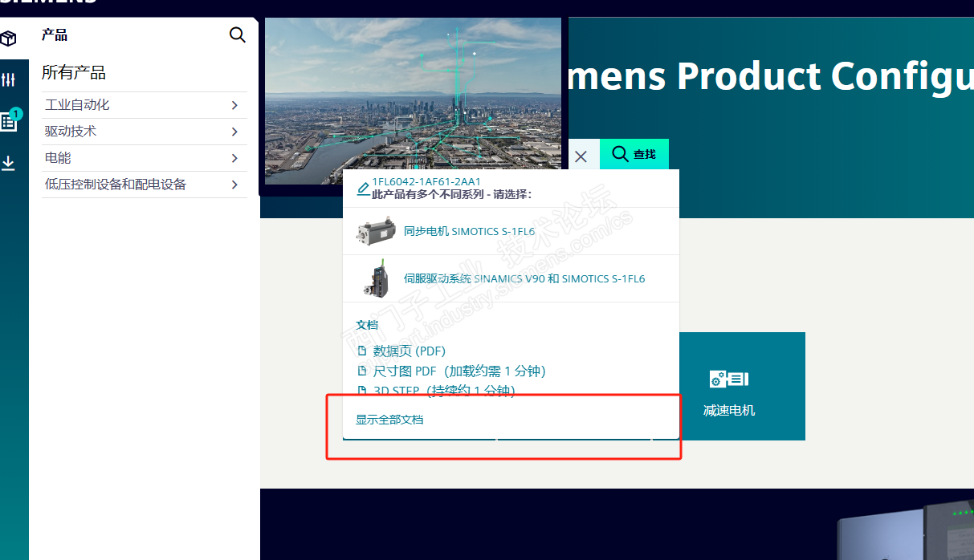974x560 pixels.
Task: Click chevron arrow next to 工业自动化
Action: (234, 105)
